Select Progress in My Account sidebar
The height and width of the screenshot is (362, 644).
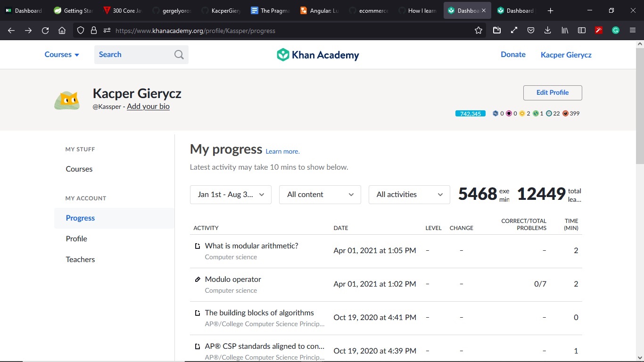(x=80, y=218)
